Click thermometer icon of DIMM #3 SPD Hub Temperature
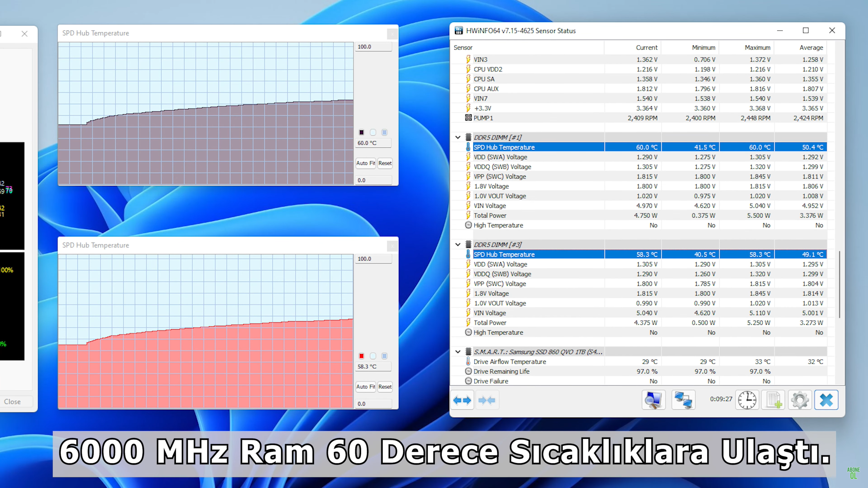The height and width of the screenshot is (488, 868). (x=468, y=254)
